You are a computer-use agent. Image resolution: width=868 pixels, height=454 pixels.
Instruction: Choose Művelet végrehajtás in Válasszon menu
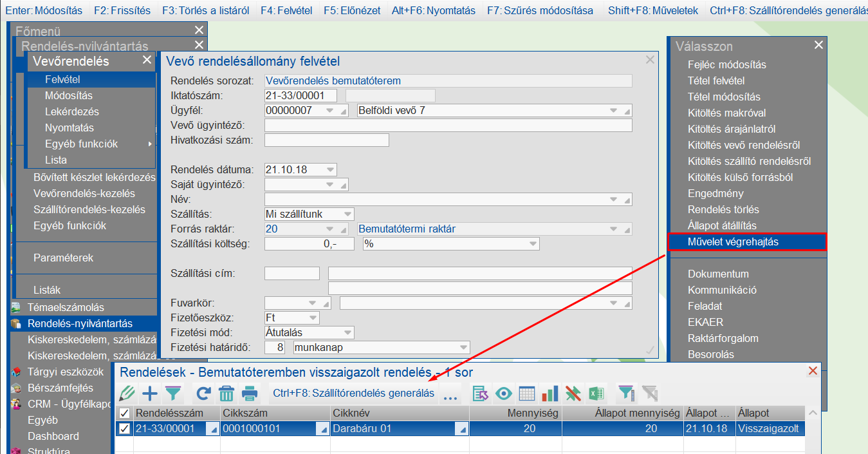[x=747, y=241]
